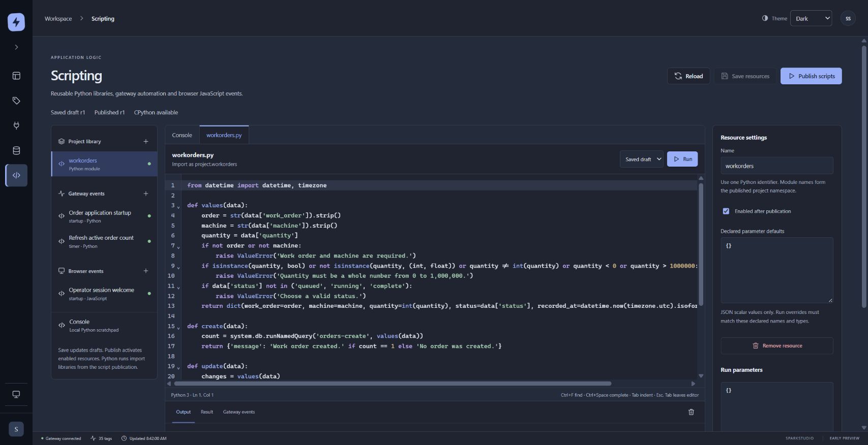Click the Publish scripts button

click(811, 76)
